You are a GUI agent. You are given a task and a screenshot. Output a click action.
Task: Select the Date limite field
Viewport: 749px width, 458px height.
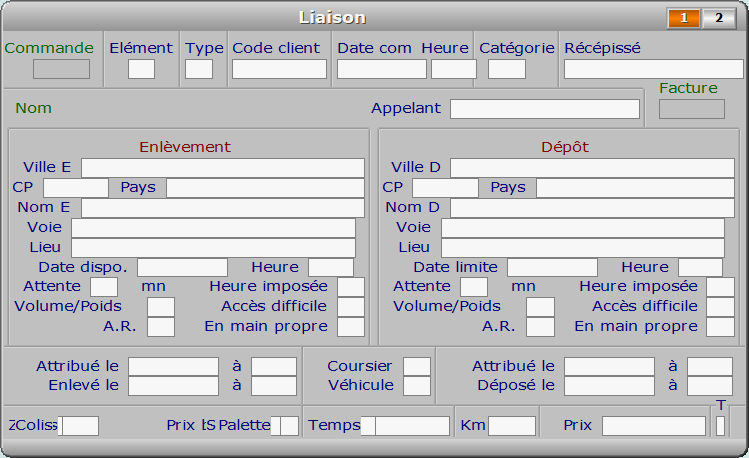point(552,267)
